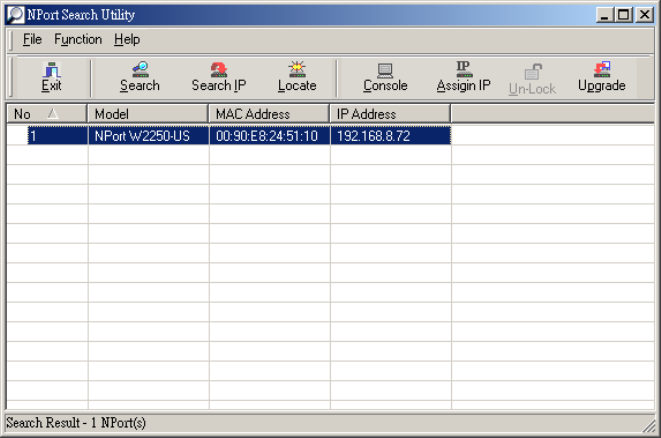Image resolution: width=661 pixels, height=438 pixels.
Task: Click the Search Result status bar text
Action: coord(76,422)
